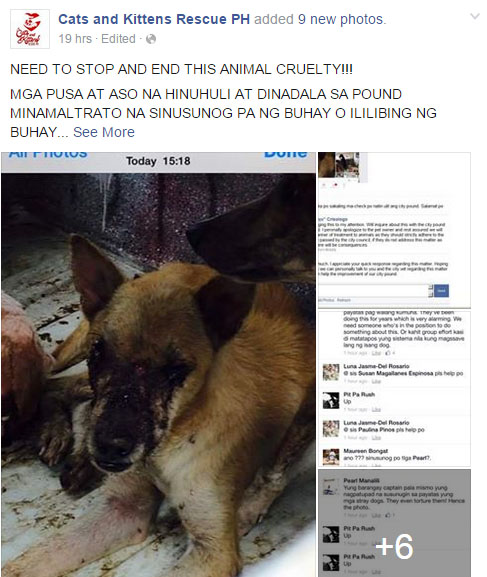Click the All Photos text in the photo
Viewport: 487px width, 577px height.
pos(48,155)
